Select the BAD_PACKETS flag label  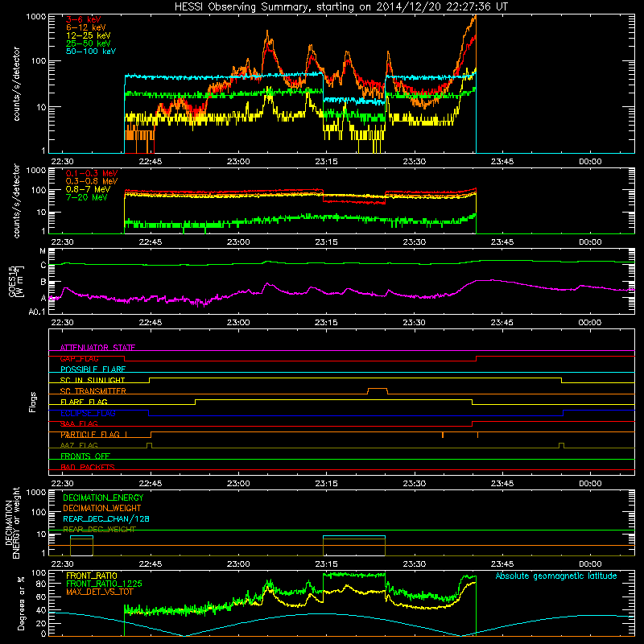(88, 467)
